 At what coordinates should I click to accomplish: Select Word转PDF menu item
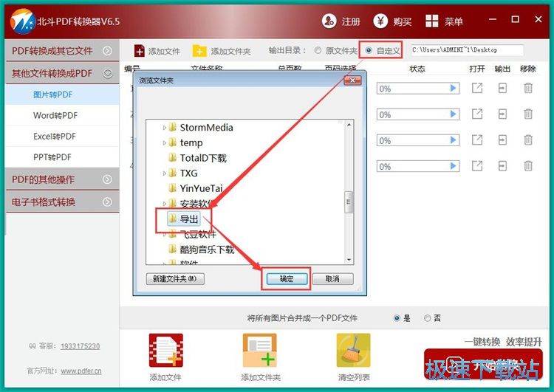point(62,115)
